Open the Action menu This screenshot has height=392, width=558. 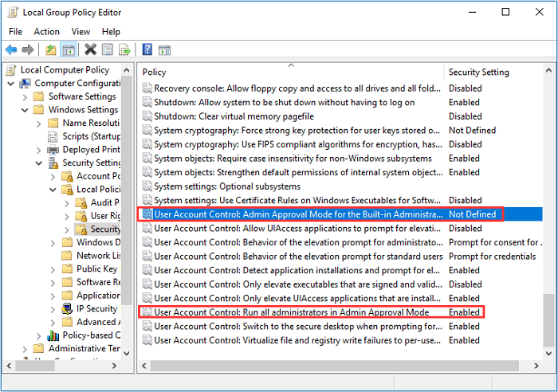click(46, 31)
